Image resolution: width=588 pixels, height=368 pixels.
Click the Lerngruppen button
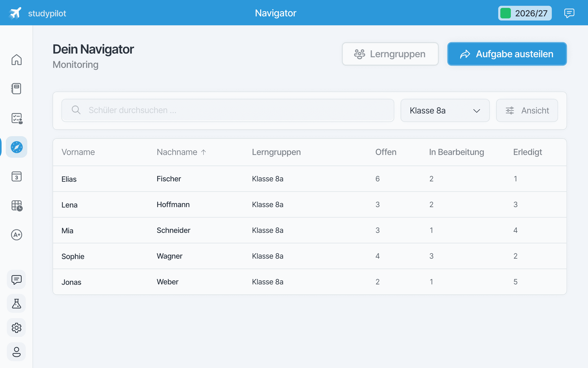[390, 54]
